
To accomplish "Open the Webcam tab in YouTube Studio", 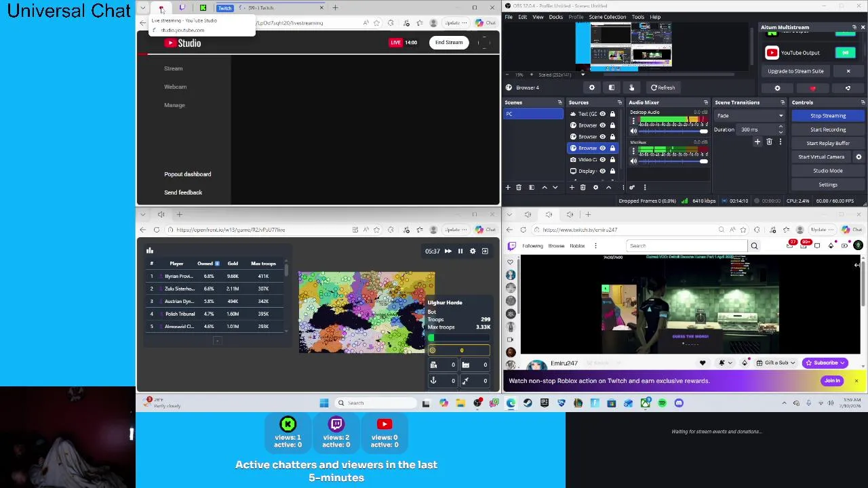I will (175, 87).
